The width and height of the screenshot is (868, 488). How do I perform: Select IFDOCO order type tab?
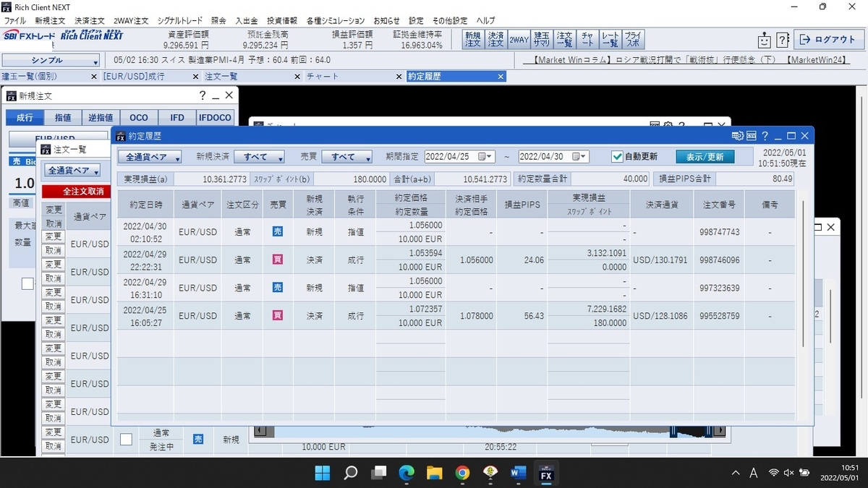215,118
